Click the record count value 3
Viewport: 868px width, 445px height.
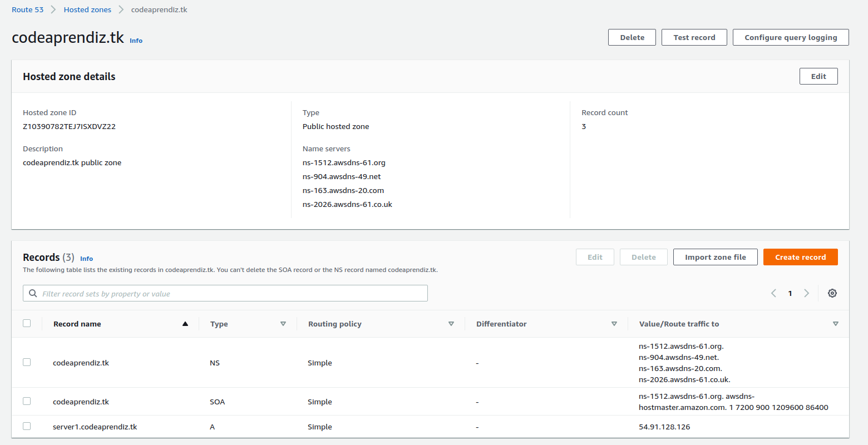[x=584, y=126]
